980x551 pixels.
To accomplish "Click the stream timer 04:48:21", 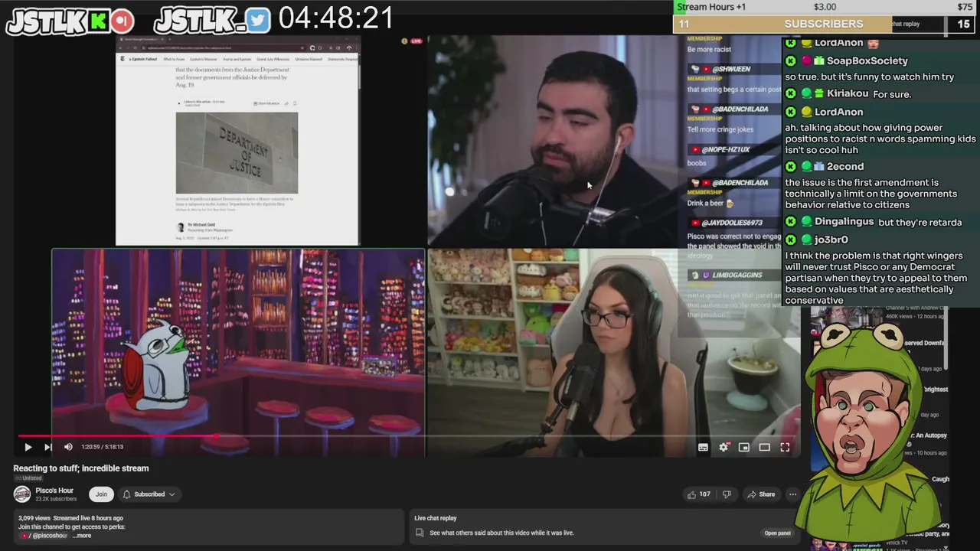I will 335,18.
